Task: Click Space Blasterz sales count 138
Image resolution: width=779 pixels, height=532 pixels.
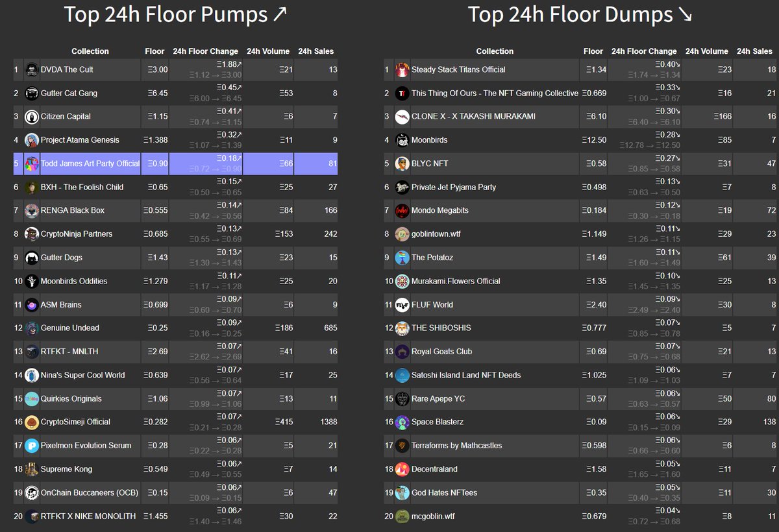Action: click(769, 422)
